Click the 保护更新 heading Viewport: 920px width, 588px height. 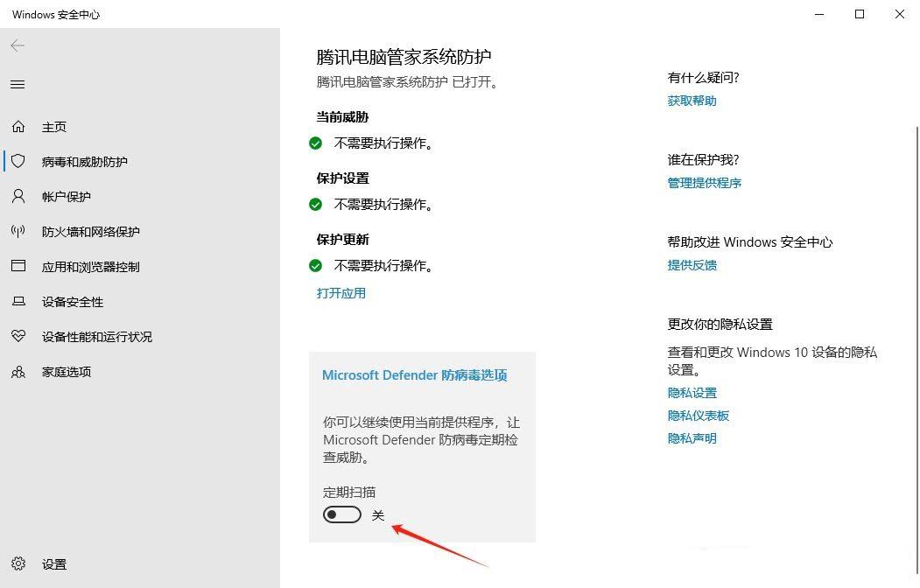(342, 239)
